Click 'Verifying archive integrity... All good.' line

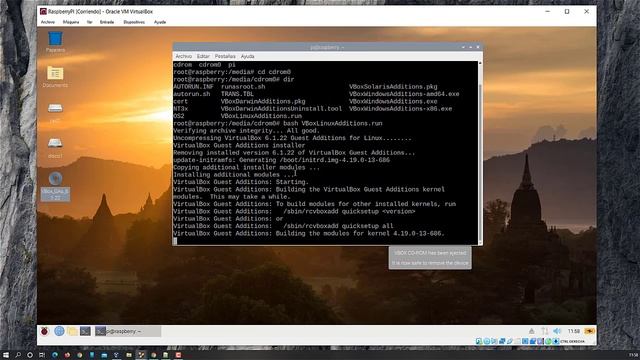247,131
